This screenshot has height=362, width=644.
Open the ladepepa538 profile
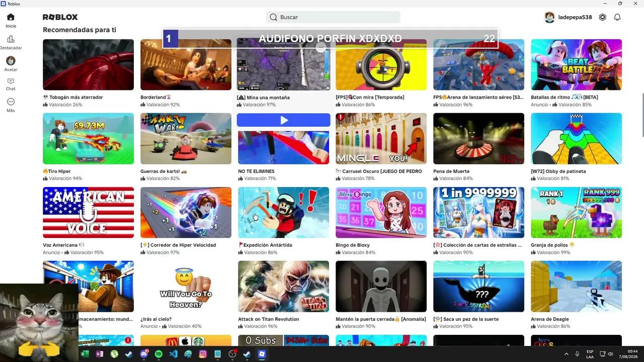(x=568, y=17)
